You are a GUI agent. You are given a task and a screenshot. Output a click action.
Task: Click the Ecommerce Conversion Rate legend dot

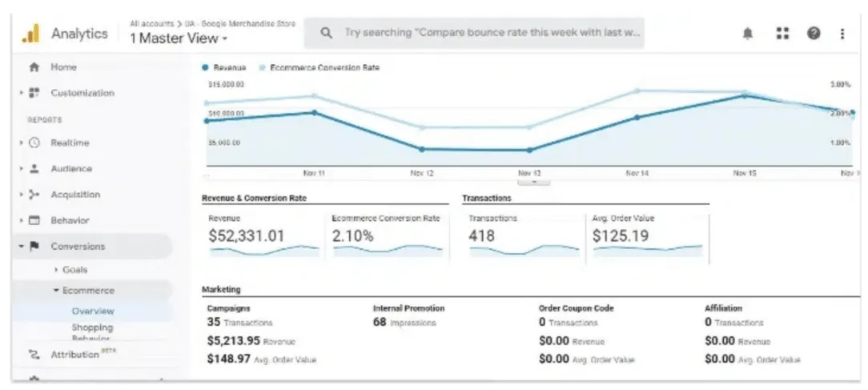pos(262,67)
